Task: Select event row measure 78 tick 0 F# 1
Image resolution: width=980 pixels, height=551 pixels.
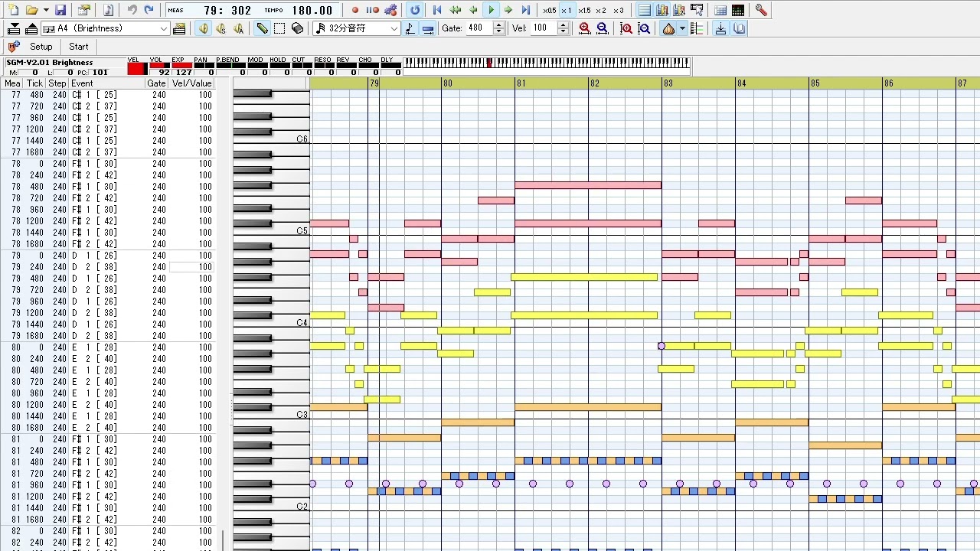Action: coord(109,164)
